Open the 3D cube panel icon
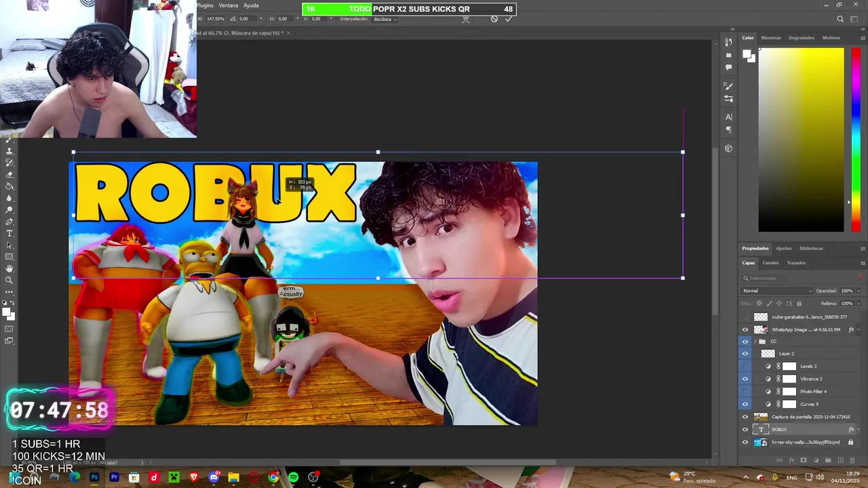This screenshot has width=868, height=488. 728,148
